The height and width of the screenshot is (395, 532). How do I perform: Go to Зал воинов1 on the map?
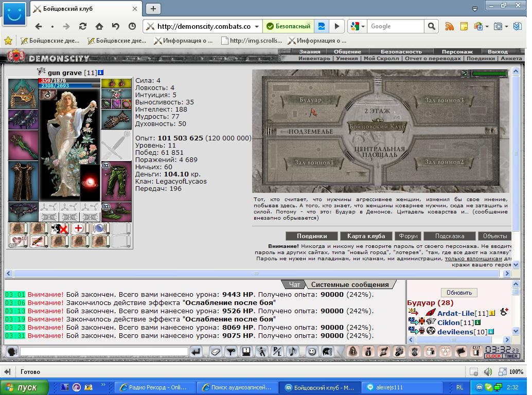click(313, 163)
